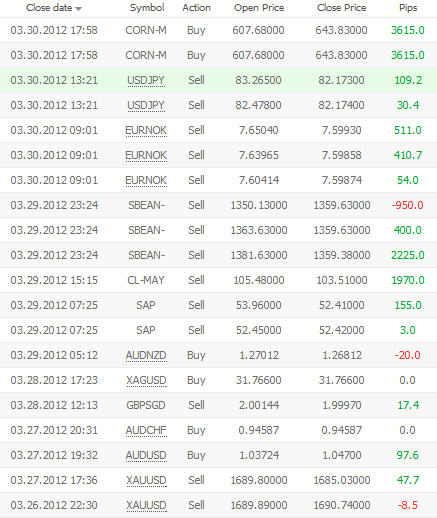Click close price 103.51000
Image resolution: width=437 pixels, height=518 pixels.
342,280
